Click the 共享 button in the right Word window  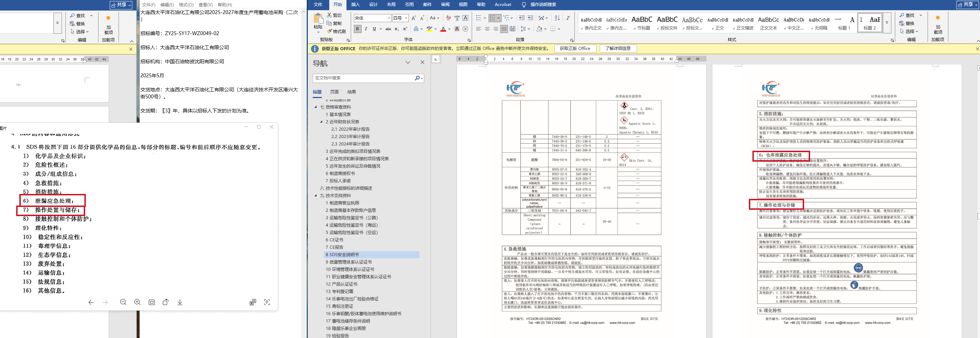point(968,5)
